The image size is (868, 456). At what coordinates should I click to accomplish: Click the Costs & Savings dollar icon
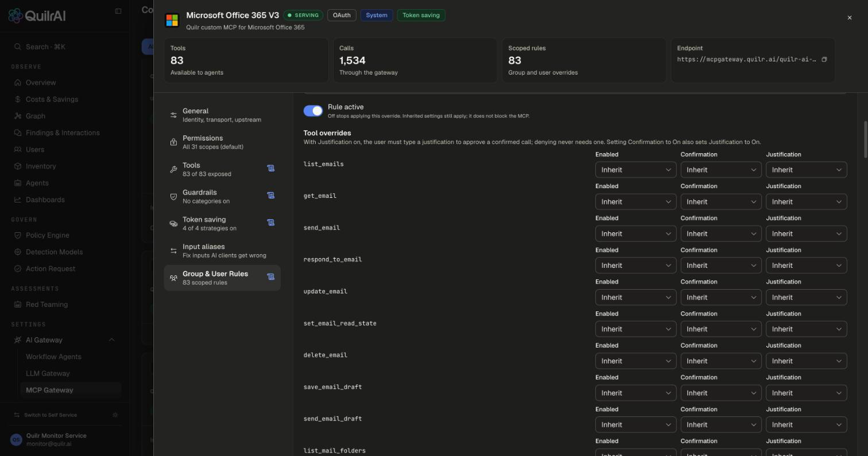point(17,99)
